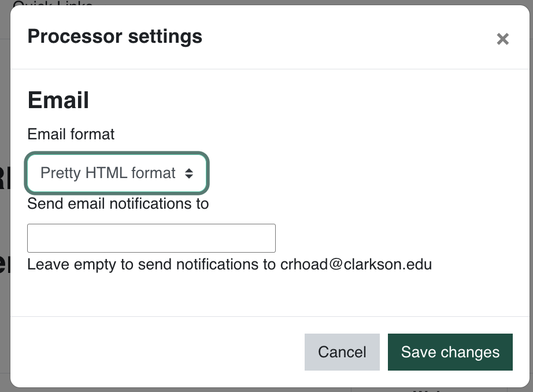Click inside the empty notifications email field

click(151, 238)
